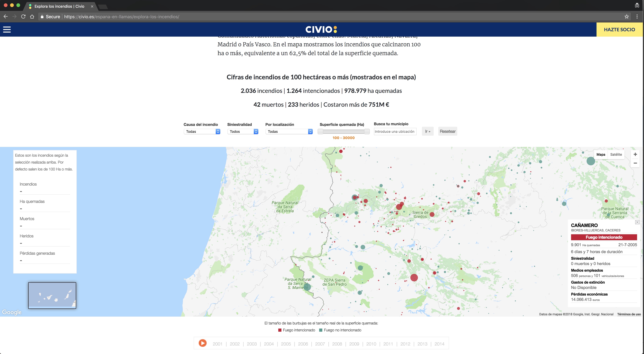Zoom out the map with minus button

tap(635, 163)
